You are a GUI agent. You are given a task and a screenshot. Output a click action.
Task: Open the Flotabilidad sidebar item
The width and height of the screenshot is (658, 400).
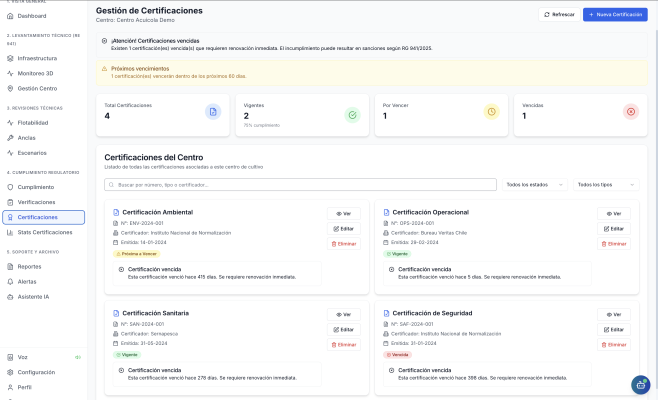point(33,122)
